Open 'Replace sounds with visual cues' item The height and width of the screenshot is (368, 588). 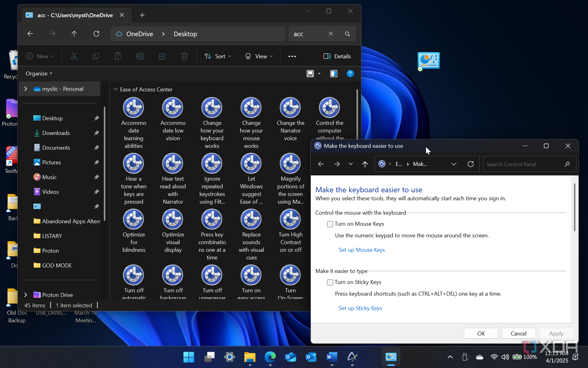251,235
